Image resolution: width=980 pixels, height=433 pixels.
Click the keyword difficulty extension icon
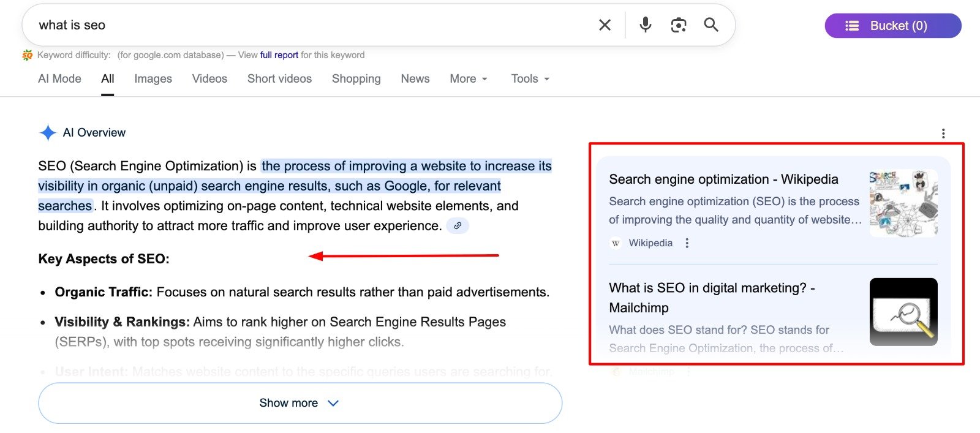point(28,55)
